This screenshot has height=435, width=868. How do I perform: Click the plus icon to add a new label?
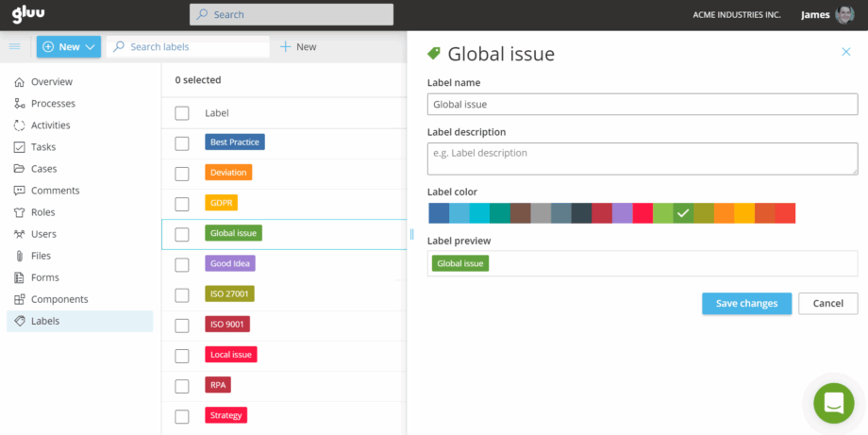[x=285, y=47]
